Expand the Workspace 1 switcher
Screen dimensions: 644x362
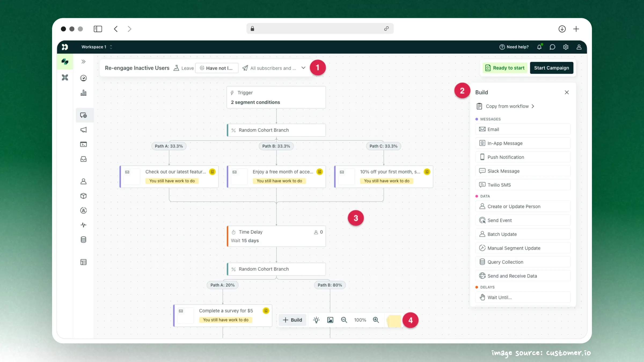(96, 47)
